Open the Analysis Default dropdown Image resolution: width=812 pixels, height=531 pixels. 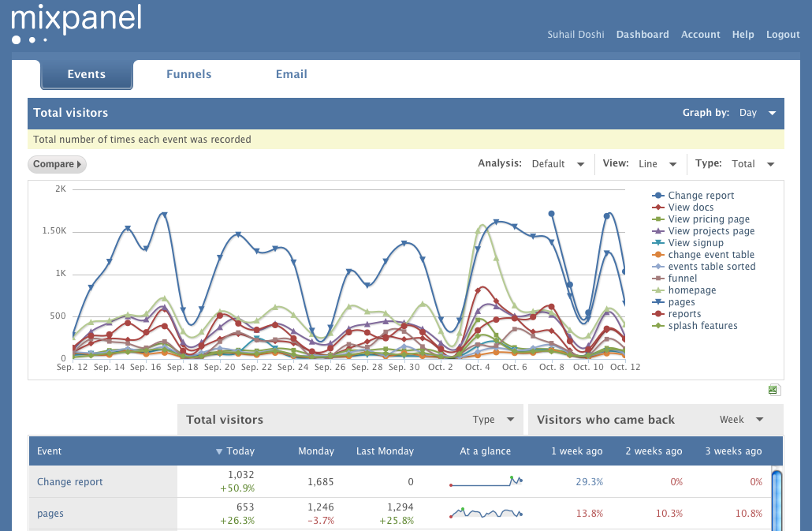point(558,164)
